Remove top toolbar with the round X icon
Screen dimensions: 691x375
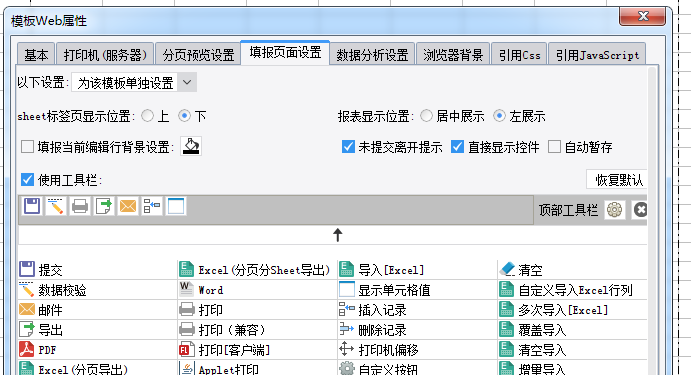pos(640,210)
